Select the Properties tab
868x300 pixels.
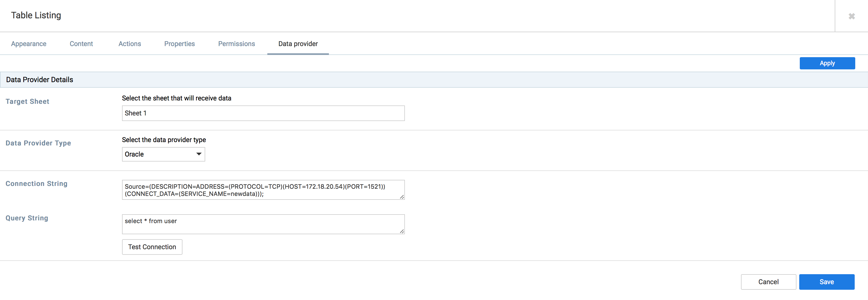click(x=180, y=44)
